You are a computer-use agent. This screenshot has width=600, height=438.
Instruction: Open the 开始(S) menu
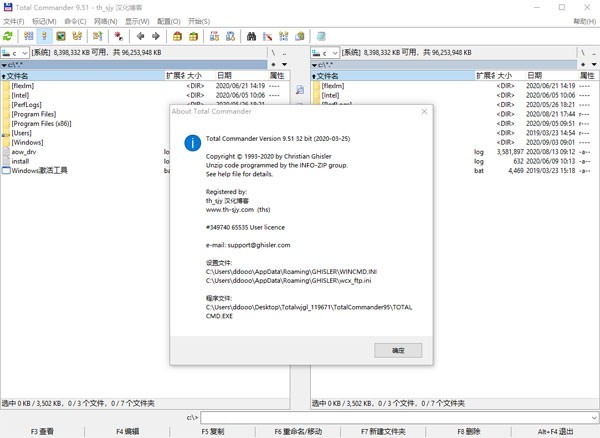click(199, 21)
